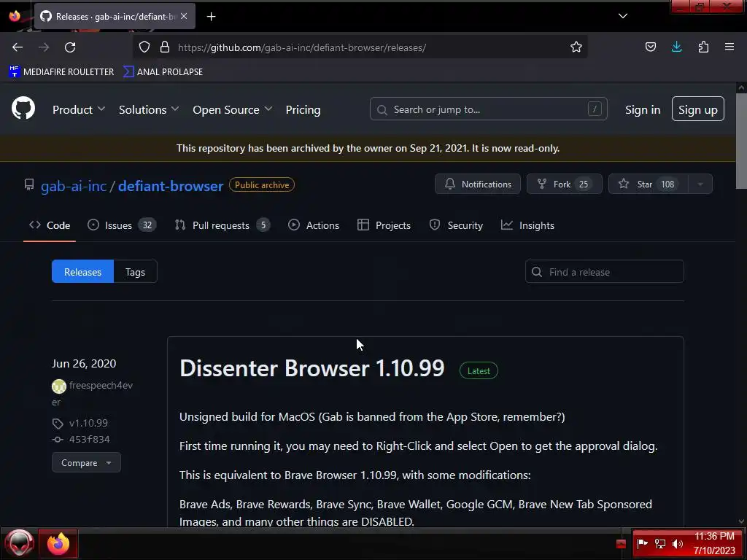Focus the Search or jump to field
This screenshot has width=747, height=560.
[x=488, y=109]
